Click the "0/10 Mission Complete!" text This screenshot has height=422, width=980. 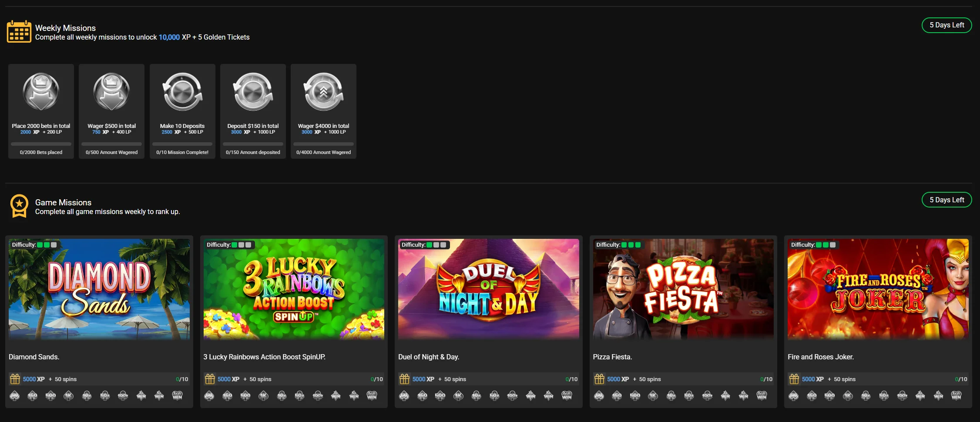(x=182, y=152)
